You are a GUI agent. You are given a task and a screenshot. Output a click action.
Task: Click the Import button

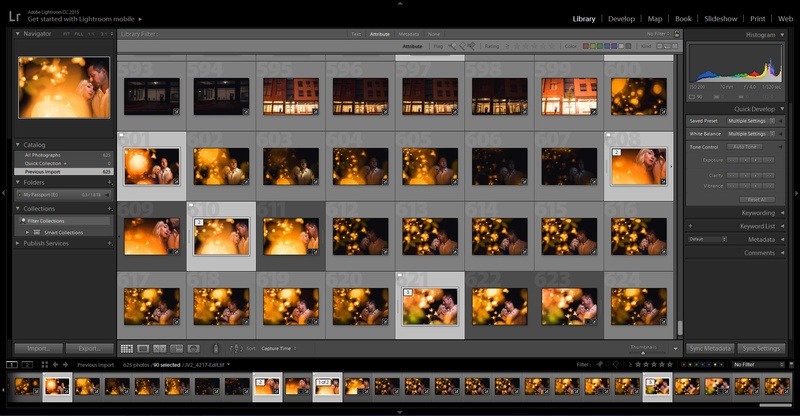(x=39, y=348)
